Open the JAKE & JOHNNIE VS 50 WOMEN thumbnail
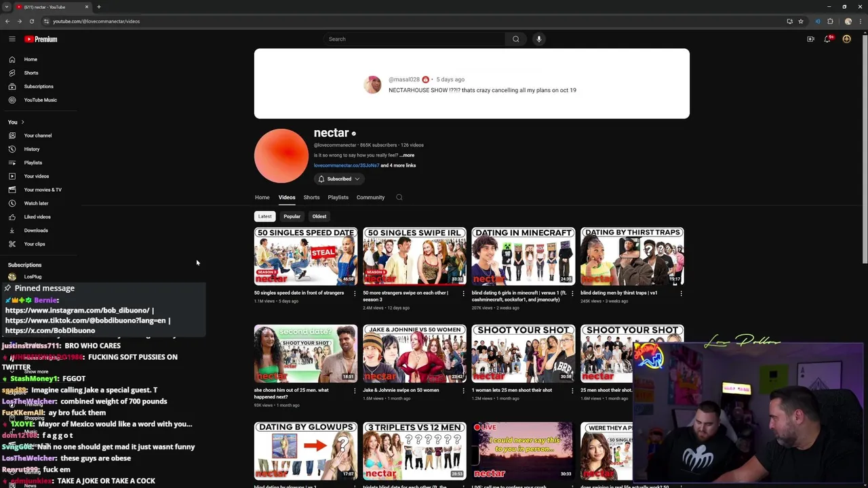The height and width of the screenshot is (488, 868). coord(414,354)
